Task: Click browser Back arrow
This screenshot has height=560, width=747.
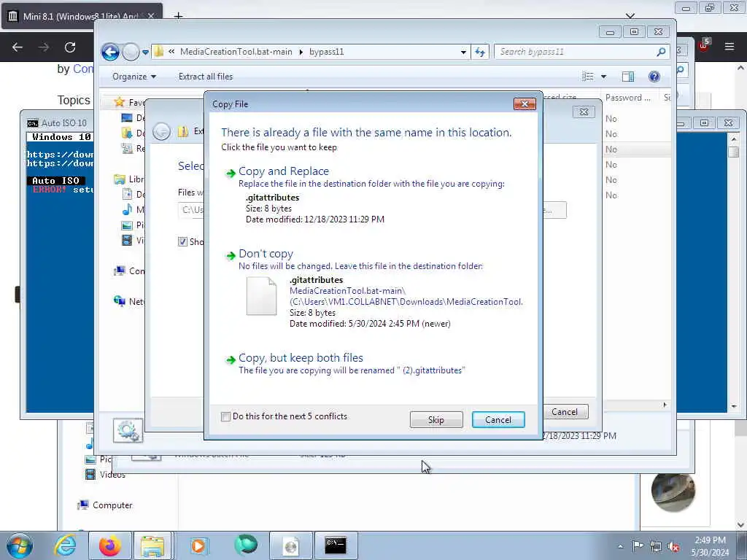Action: (18, 47)
